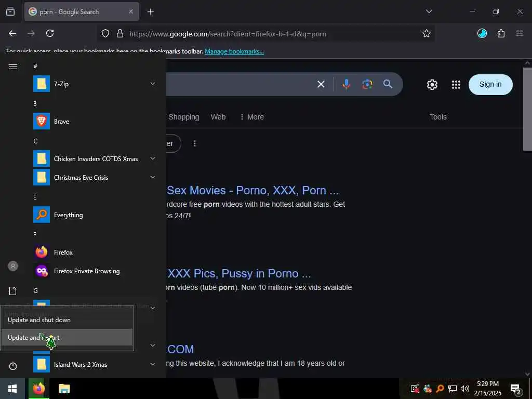The height and width of the screenshot is (399, 532).
Task: Expand the 7-Zip folder chevron
Action: pyautogui.click(x=153, y=84)
